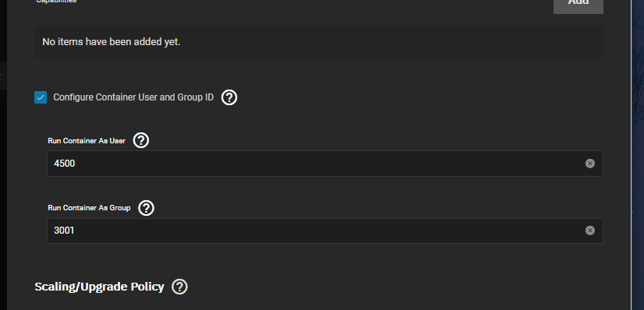Select the Scaling/Upgrade Policy section heading
This screenshot has height=310, width=644.
coord(99,287)
